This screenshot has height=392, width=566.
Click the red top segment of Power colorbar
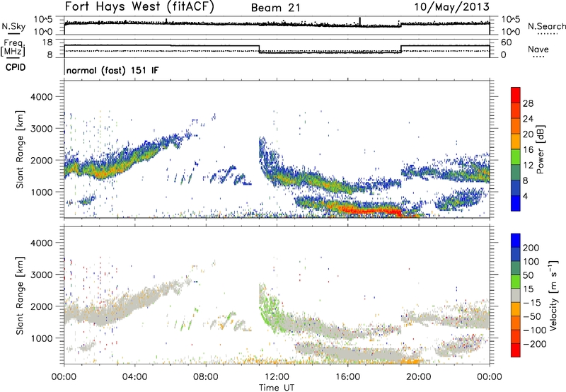tap(516, 95)
